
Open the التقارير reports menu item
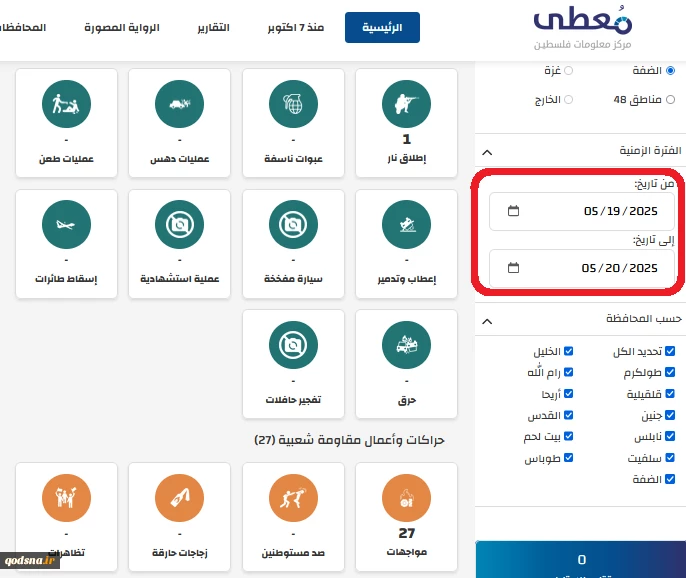(210, 28)
